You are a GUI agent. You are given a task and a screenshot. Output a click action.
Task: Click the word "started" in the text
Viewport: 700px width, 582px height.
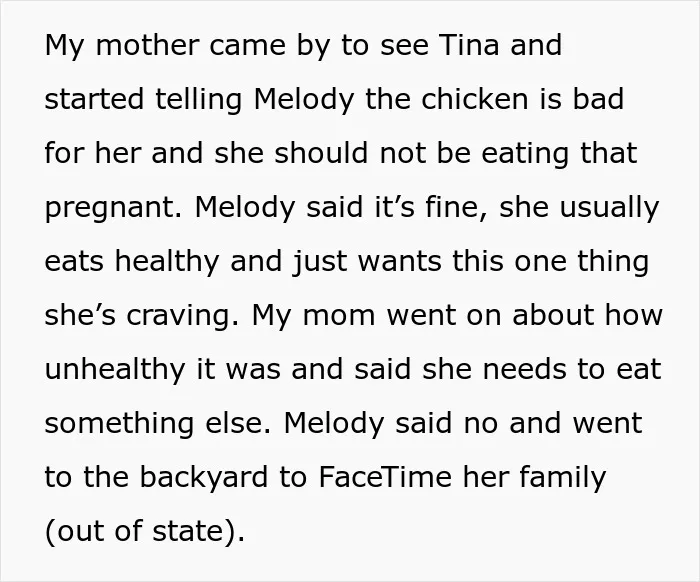(x=94, y=99)
